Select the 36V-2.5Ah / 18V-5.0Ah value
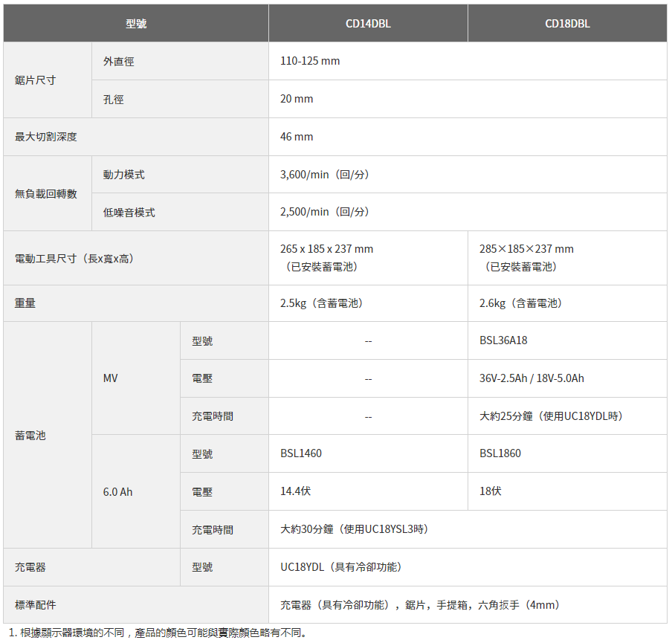Viewport: 672px width, 640px height. 532,378
